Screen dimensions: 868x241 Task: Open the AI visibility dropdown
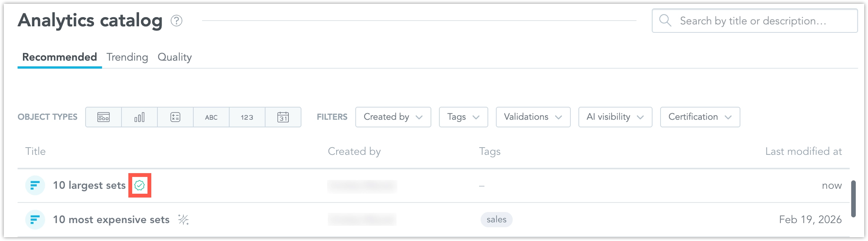[615, 117]
